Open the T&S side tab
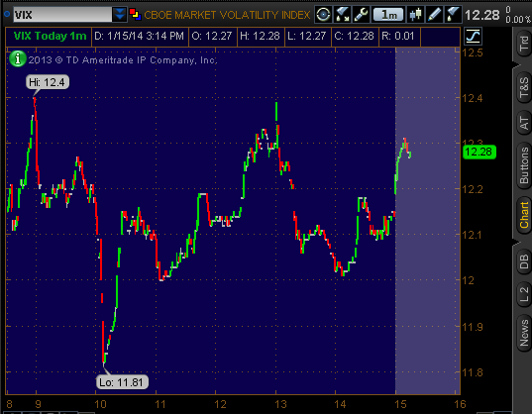Image resolution: width=532 pixels, height=414 pixels. point(523,87)
